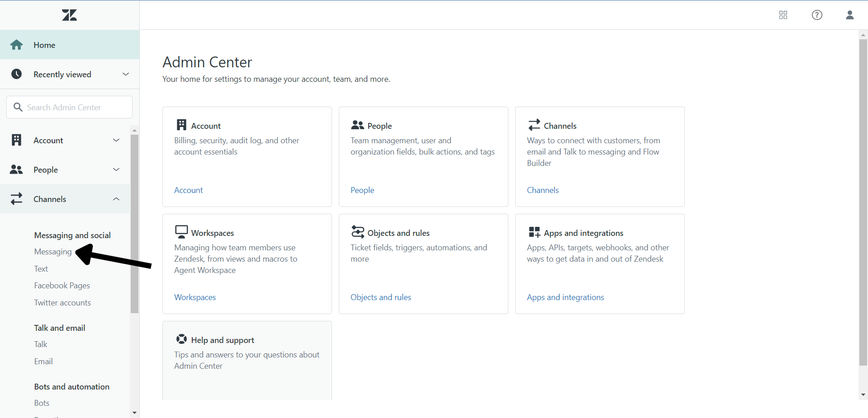Open Messaging under Messaging and social
This screenshot has height=418, width=868.
coord(53,252)
